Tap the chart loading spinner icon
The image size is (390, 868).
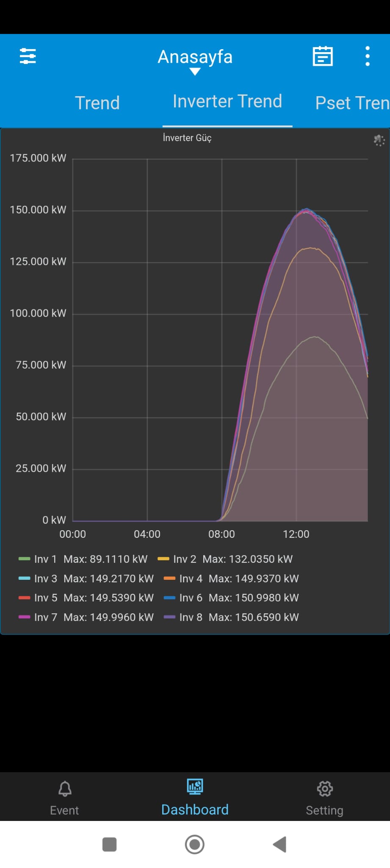[379, 140]
